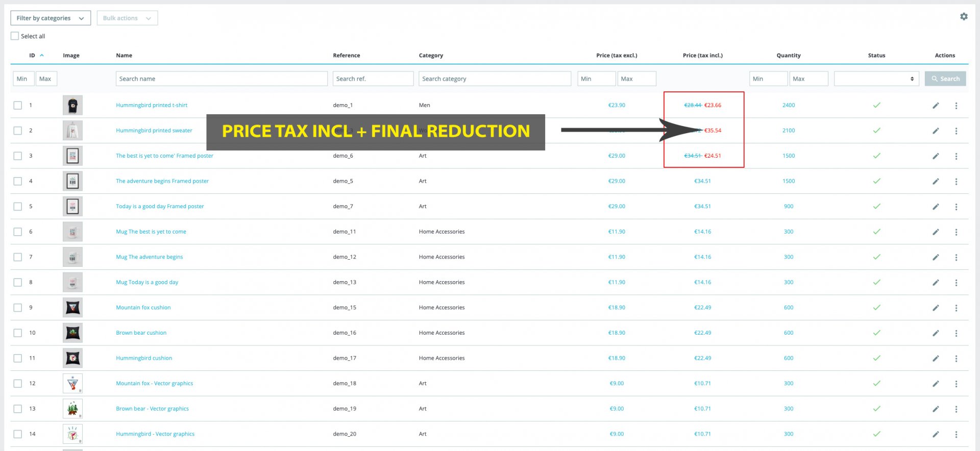
Task: Toggle status checkmark for The adventure begins Framed poster
Action: pyautogui.click(x=876, y=181)
